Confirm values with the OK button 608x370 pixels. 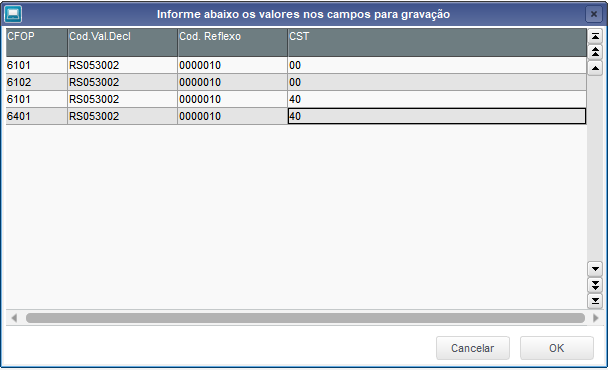pos(556,348)
